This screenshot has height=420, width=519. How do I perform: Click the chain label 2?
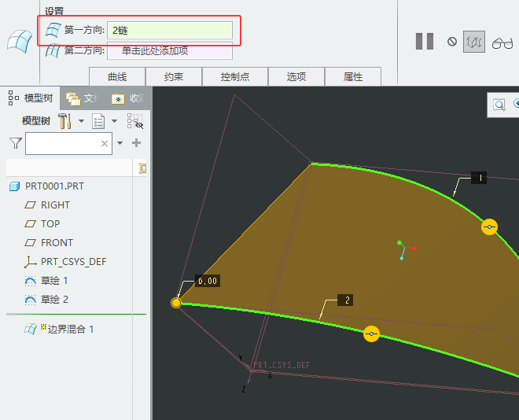pyautogui.click(x=345, y=300)
